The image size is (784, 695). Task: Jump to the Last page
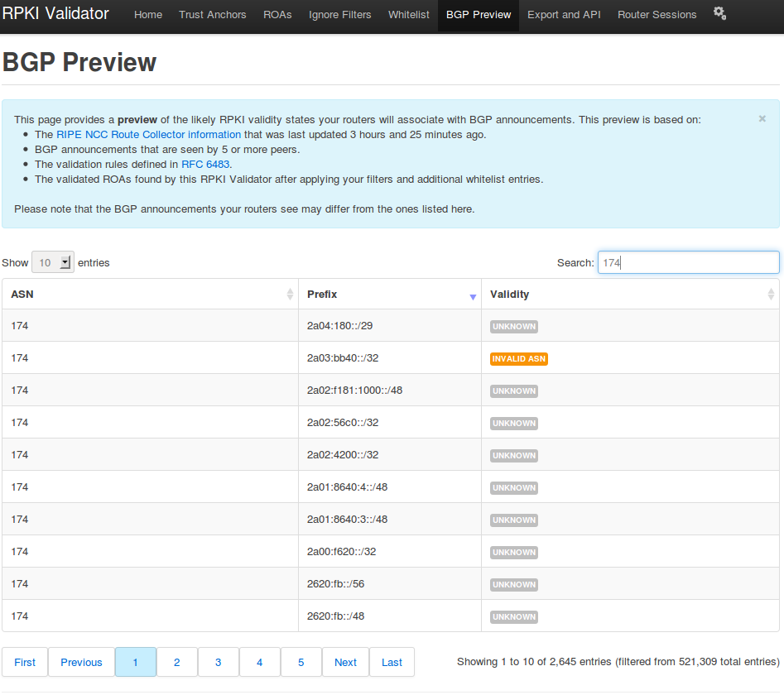(392, 662)
